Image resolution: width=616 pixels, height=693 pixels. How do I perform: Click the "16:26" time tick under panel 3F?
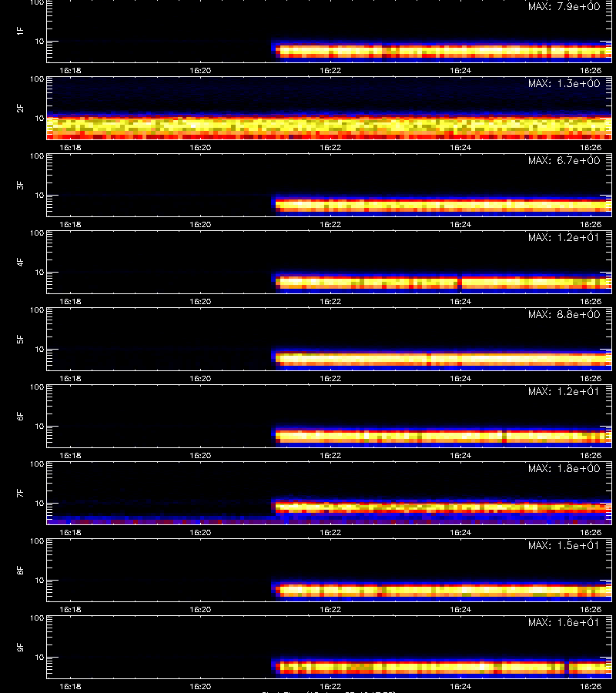pyautogui.click(x=591, y=224)
